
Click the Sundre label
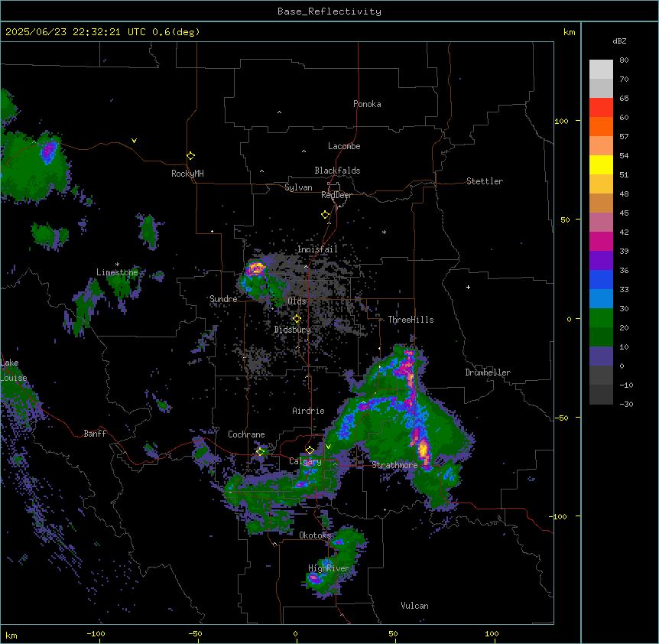(223, 299)
